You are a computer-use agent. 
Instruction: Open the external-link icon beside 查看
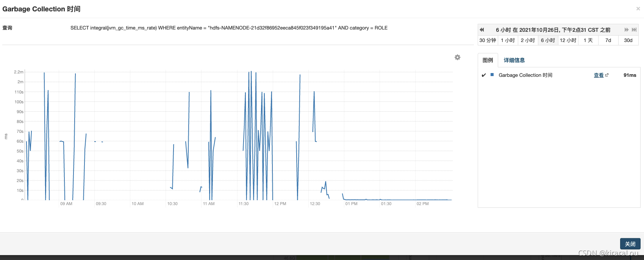607,75
